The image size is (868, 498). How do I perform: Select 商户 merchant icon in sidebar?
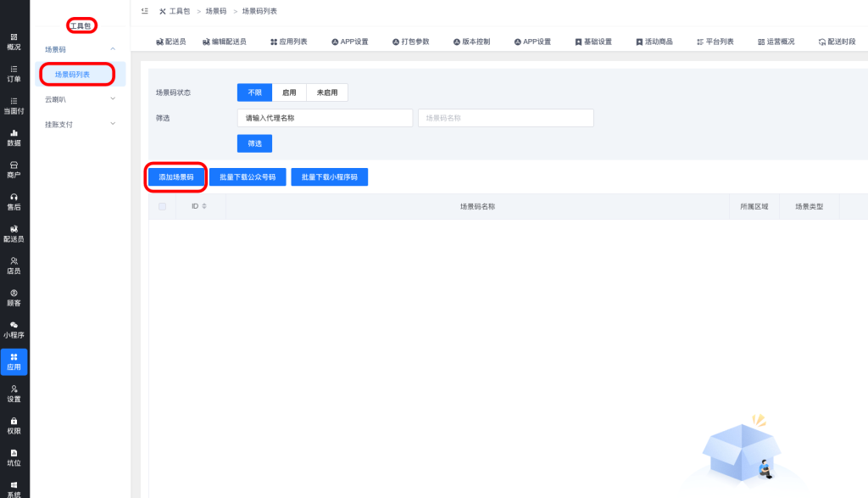14,170
